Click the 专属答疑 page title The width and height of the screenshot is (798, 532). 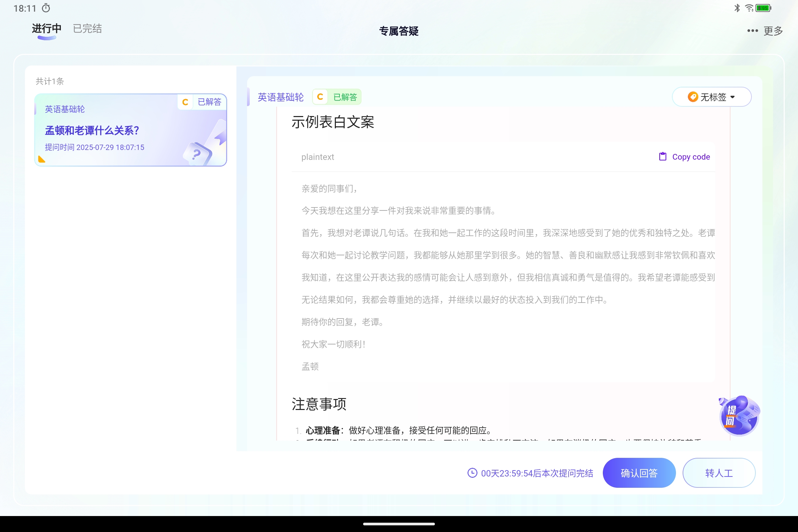coord(399,31)
